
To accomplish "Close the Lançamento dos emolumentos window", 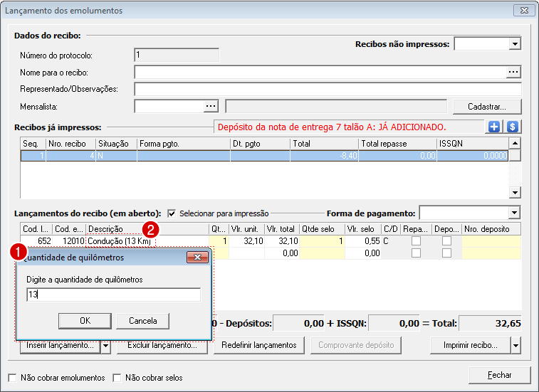I will [x=524, y=10].
